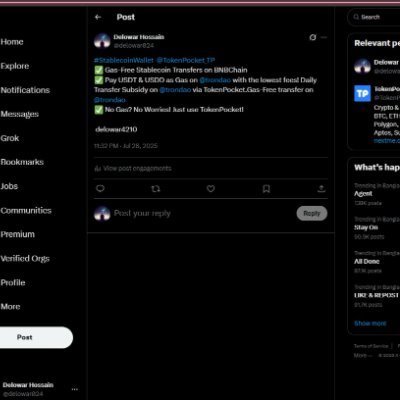Repost using the retweet arrows icon
Screen dimensions: 400x400
coord(156,189)
